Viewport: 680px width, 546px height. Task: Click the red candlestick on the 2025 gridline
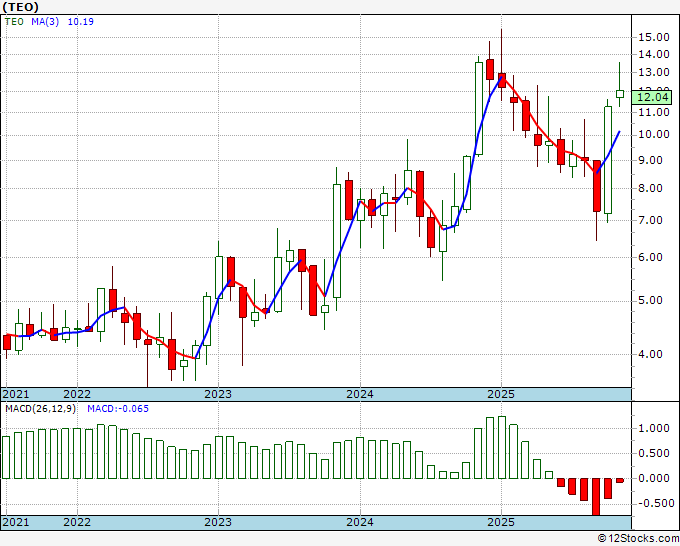tap(502, 80)
